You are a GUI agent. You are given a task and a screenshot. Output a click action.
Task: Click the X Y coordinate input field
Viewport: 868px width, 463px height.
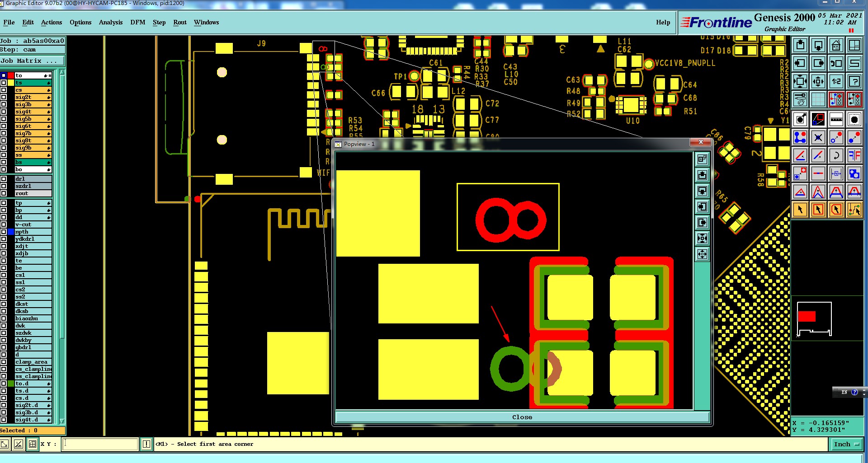click(x=100, y=444)
